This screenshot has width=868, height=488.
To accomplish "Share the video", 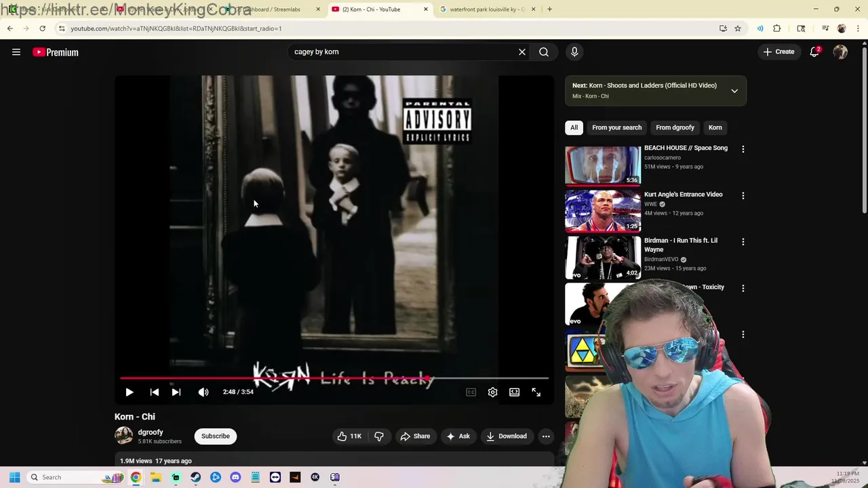I will (415, 436).
